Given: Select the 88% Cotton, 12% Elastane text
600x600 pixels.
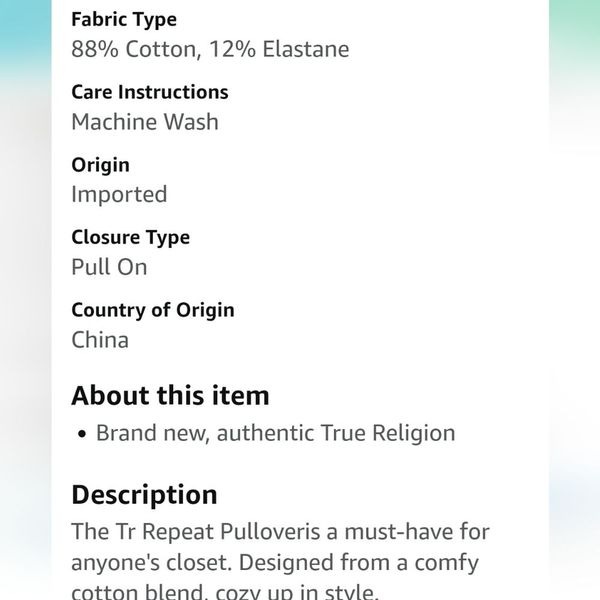Looking at the screenshot, I should 210,49.
